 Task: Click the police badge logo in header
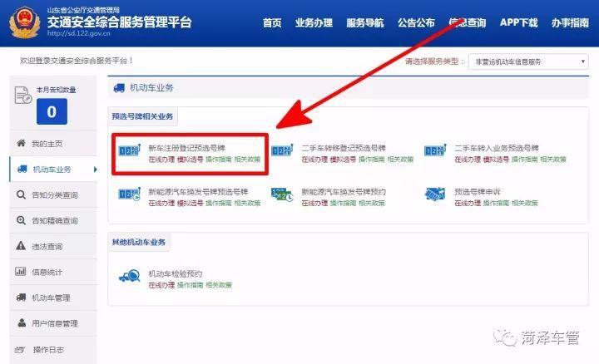click(23, 22)
